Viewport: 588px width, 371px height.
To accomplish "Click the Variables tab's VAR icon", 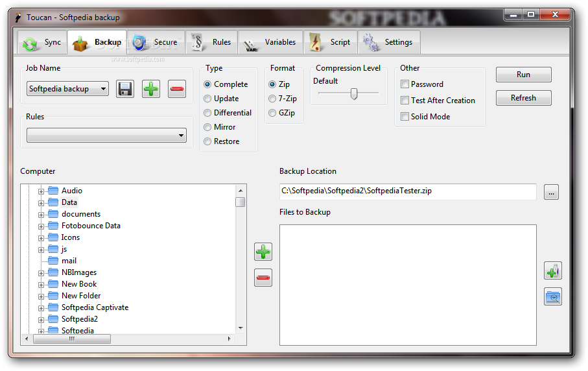I will pyautogui.click(x=250, y=45).
